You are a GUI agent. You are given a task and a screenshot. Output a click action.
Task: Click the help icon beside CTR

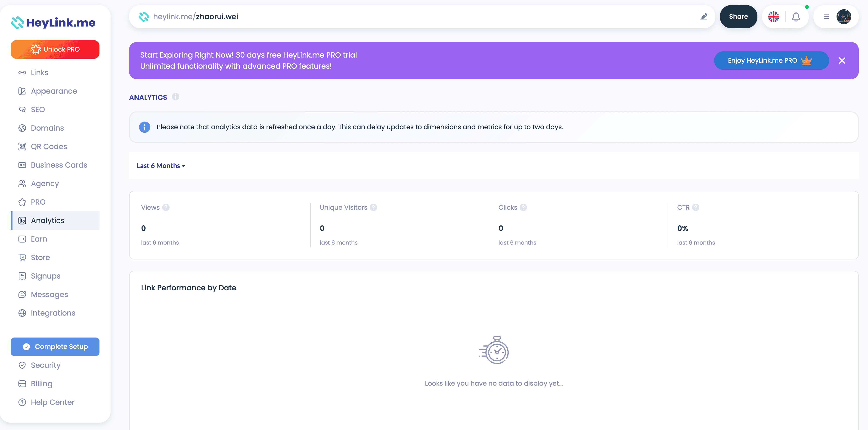[x=695, y=207]
